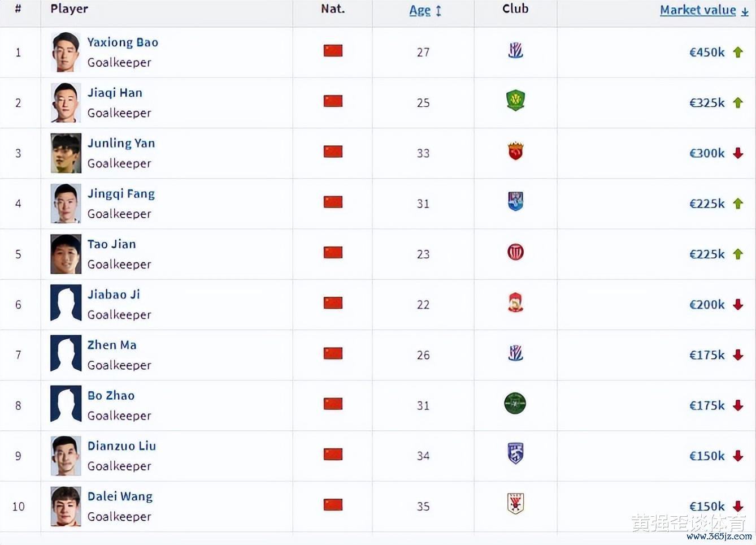
Task: Click Jiabao Ji's club crest icon
Action: 515,303
